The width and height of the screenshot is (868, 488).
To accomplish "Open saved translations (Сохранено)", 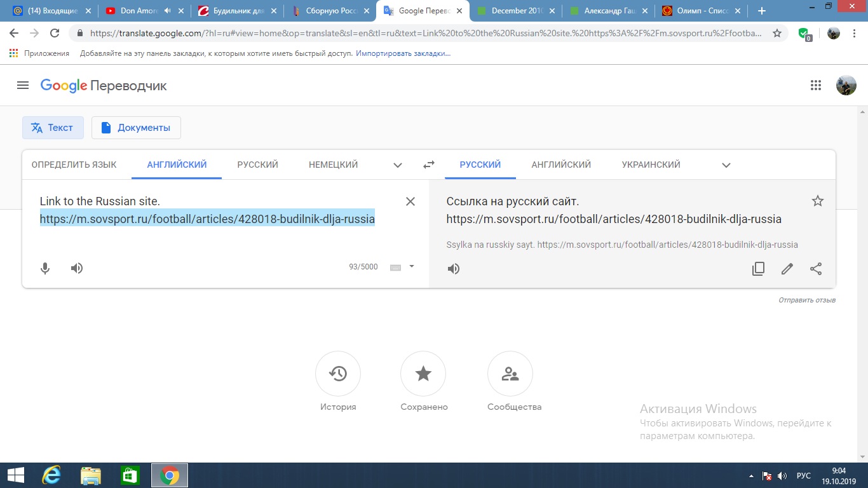I will [423, 374].
